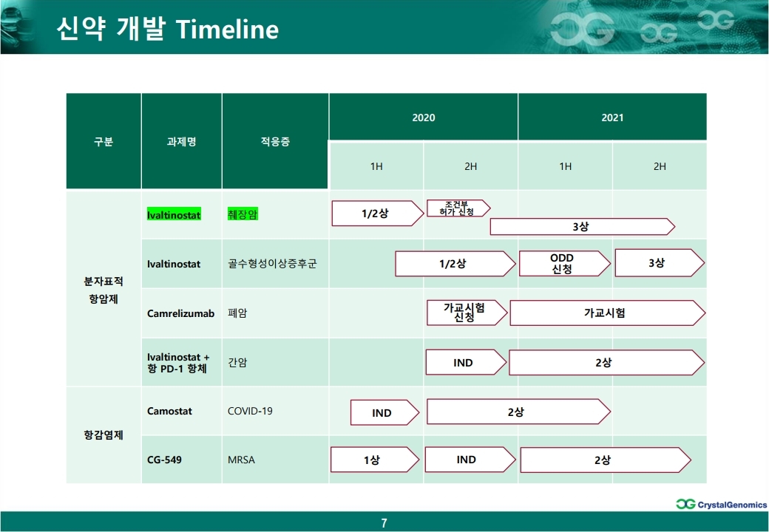Select the 1/2상 arrow in 췌장암 row

(377, 213)
